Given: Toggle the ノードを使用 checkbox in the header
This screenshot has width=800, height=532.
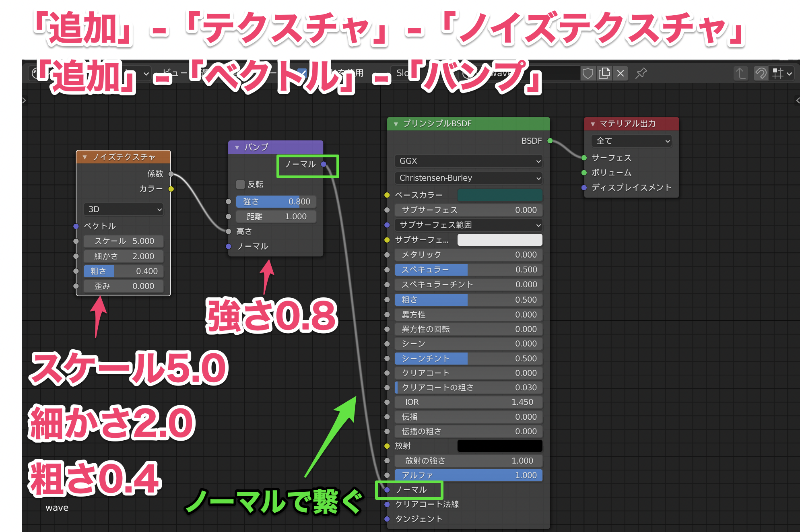Looking at the screenshot, I should pos(303,73).
